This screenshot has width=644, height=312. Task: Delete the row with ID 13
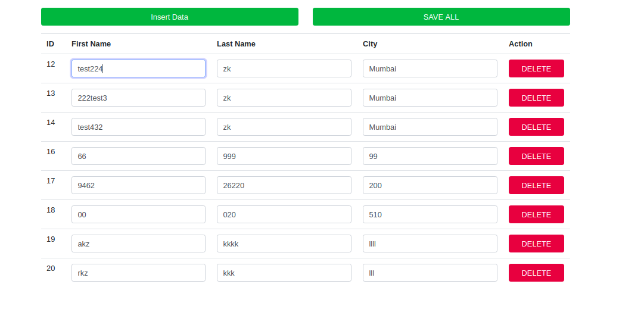pyautogui.click(x=536, y=98)
